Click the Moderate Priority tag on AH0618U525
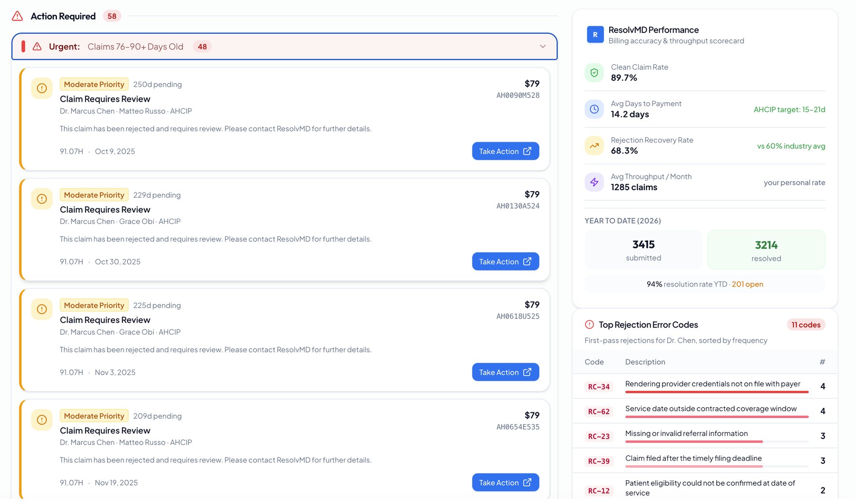Viewport: 856px width, 504px height. coord(94,305)
